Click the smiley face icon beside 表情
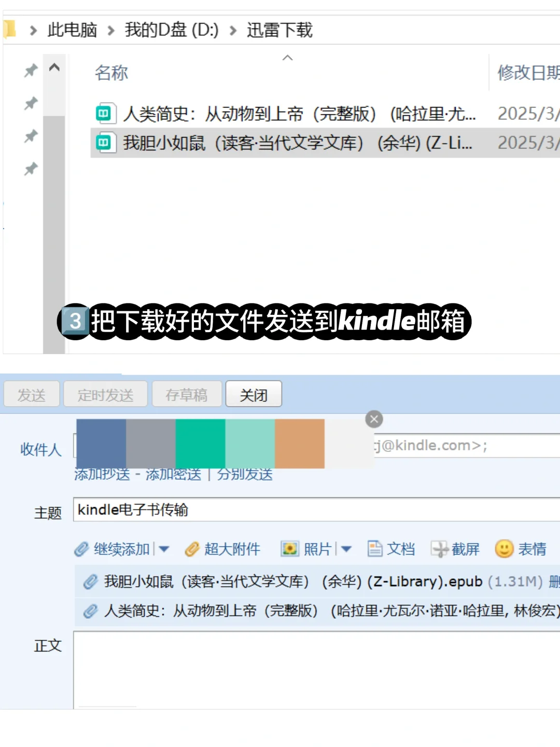Viewport: 560px width, 747px height. (x=504, y=549)
